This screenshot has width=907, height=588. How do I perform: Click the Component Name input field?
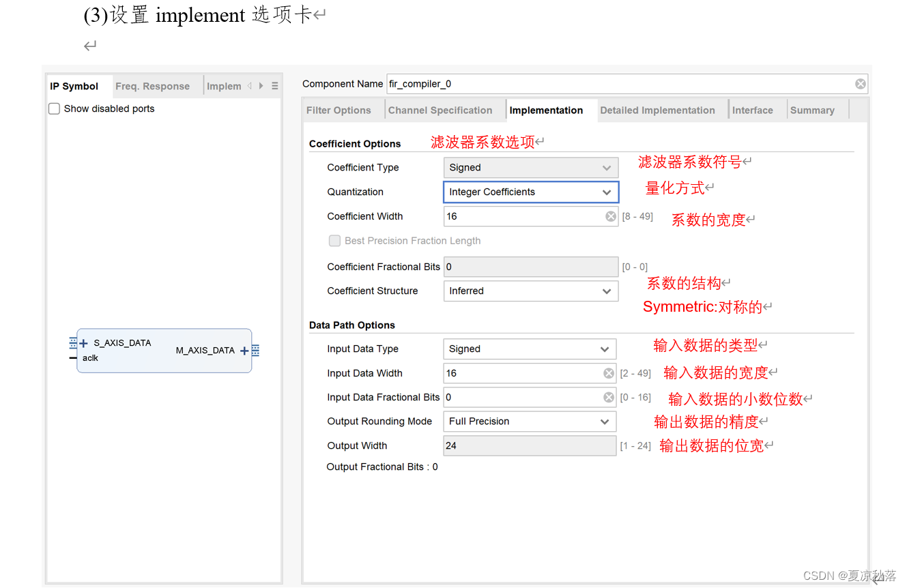[x=627, y=84]
